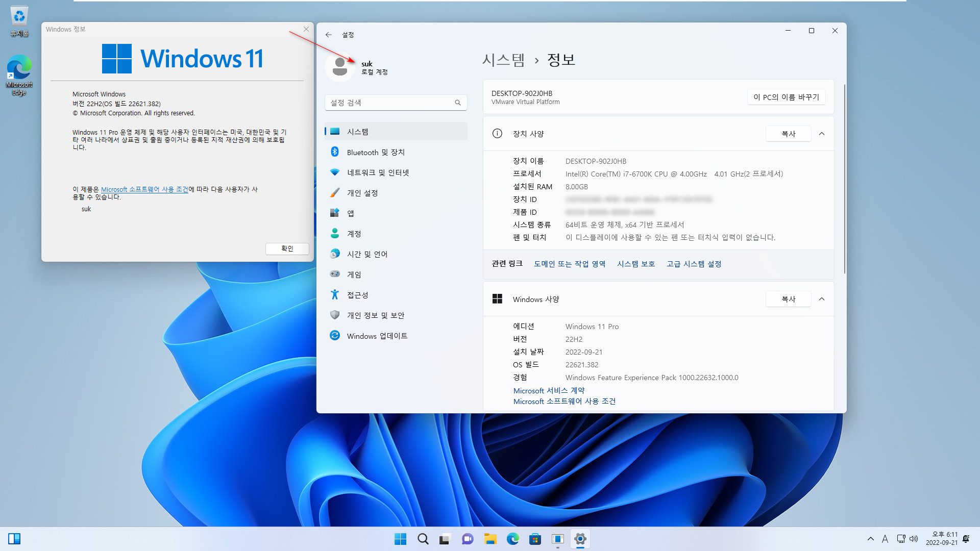Switch to the winver app on the taskbar
The image size is (980, 551).
click(557, 539)
